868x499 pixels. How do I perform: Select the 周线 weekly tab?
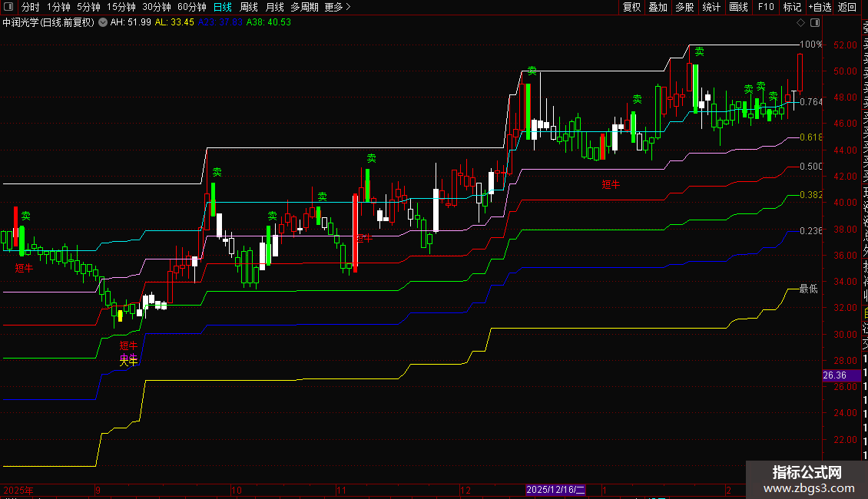point(249,7)
